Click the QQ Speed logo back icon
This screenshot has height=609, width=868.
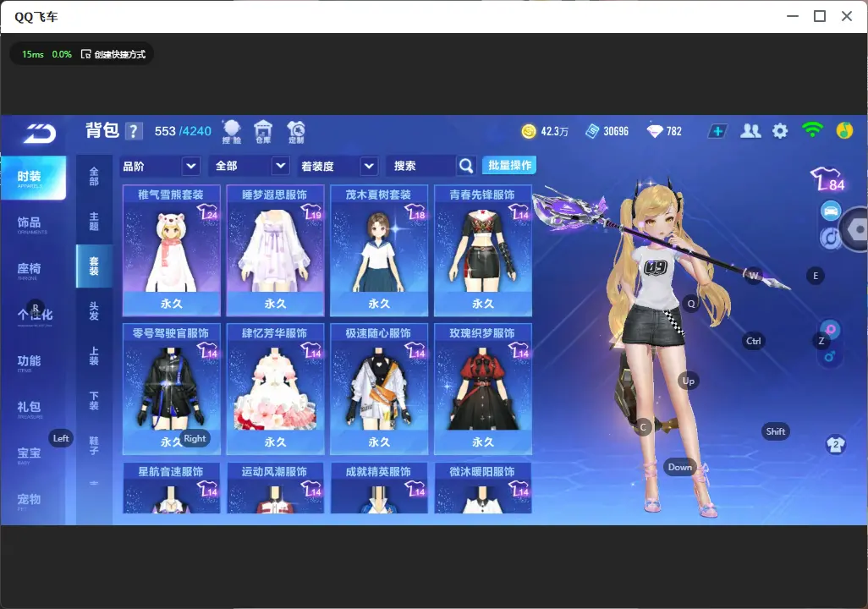click(x=39, y=133)
